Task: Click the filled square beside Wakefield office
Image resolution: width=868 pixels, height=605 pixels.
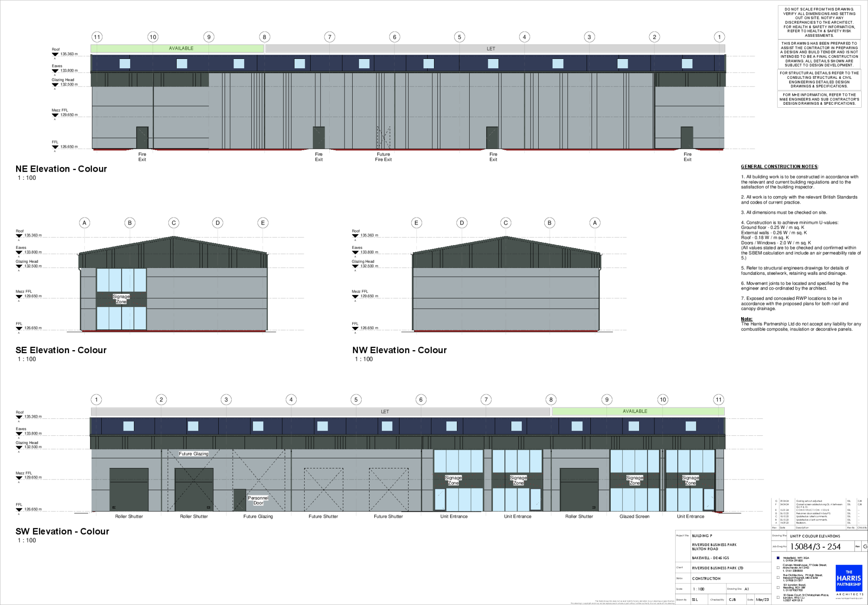Action: [x=778, y=558]
